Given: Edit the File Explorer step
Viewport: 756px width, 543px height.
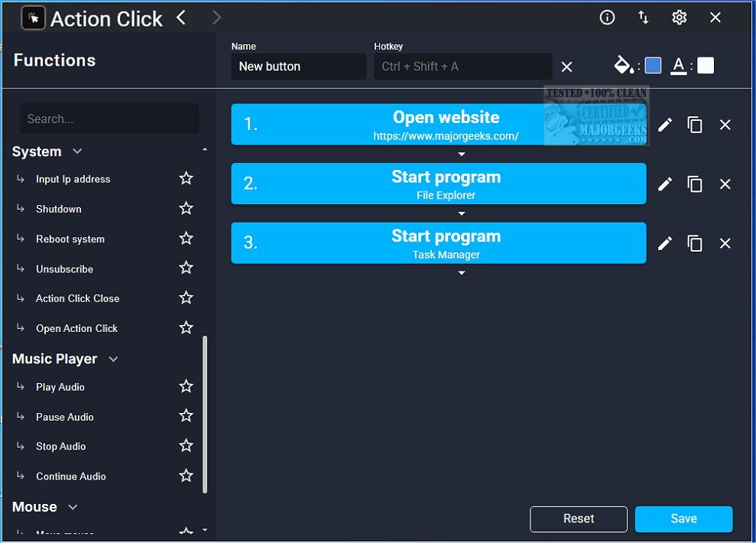Looking at the screenshot, I should pyautogui.click(x=665, y=184).
